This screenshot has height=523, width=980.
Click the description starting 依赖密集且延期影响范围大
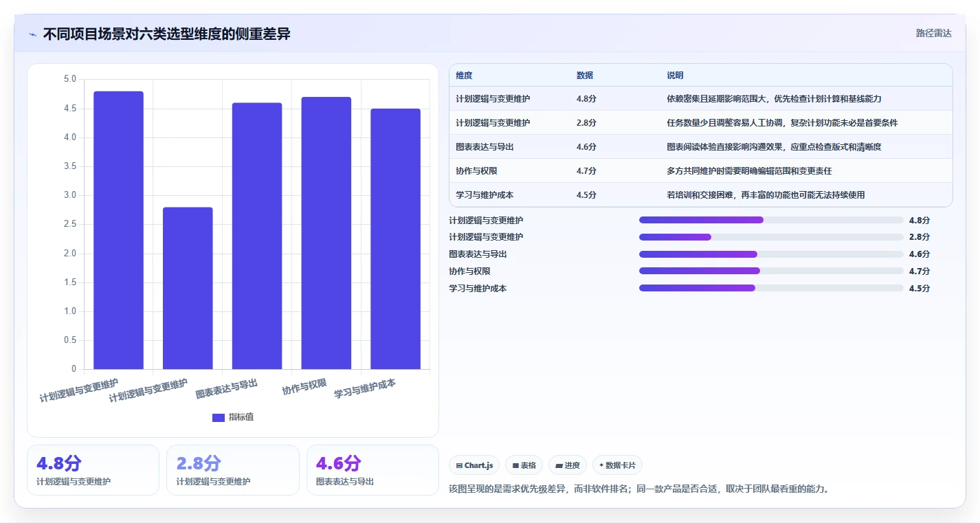point(774,99)
